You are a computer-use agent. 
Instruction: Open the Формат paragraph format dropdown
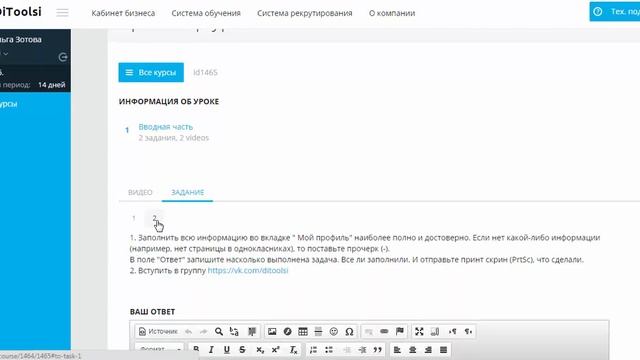click(160, 350)
